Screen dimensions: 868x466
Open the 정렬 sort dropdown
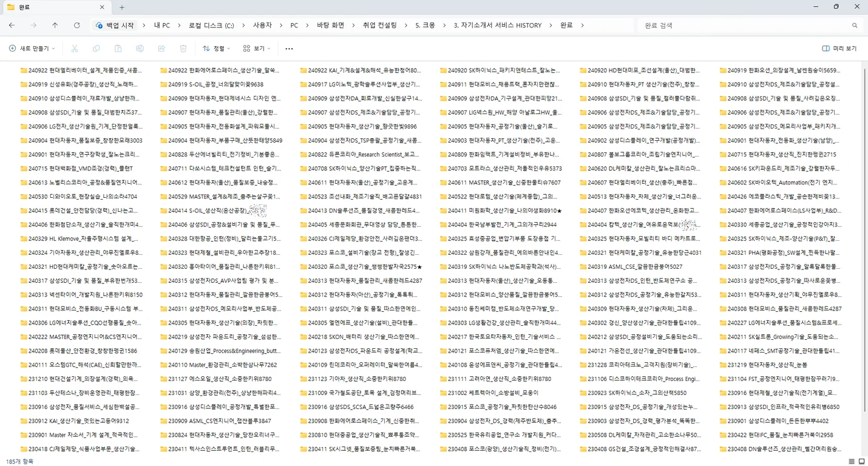pos(216,49)
